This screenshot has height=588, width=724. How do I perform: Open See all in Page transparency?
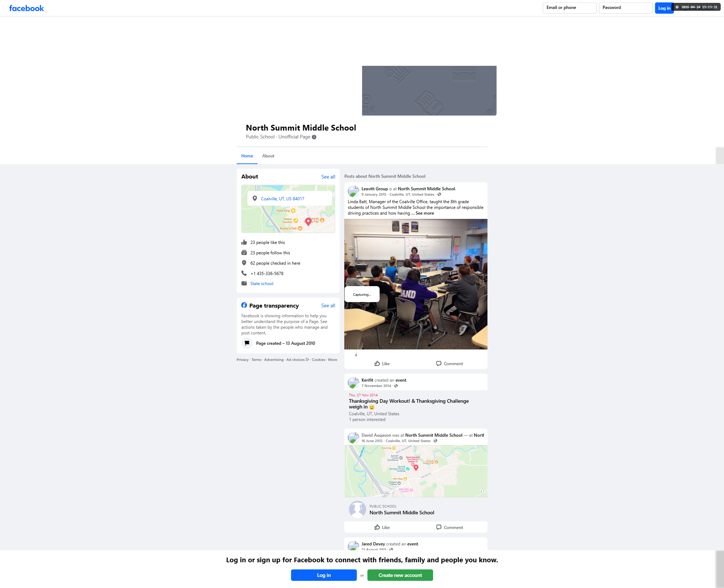coord(328,306)
